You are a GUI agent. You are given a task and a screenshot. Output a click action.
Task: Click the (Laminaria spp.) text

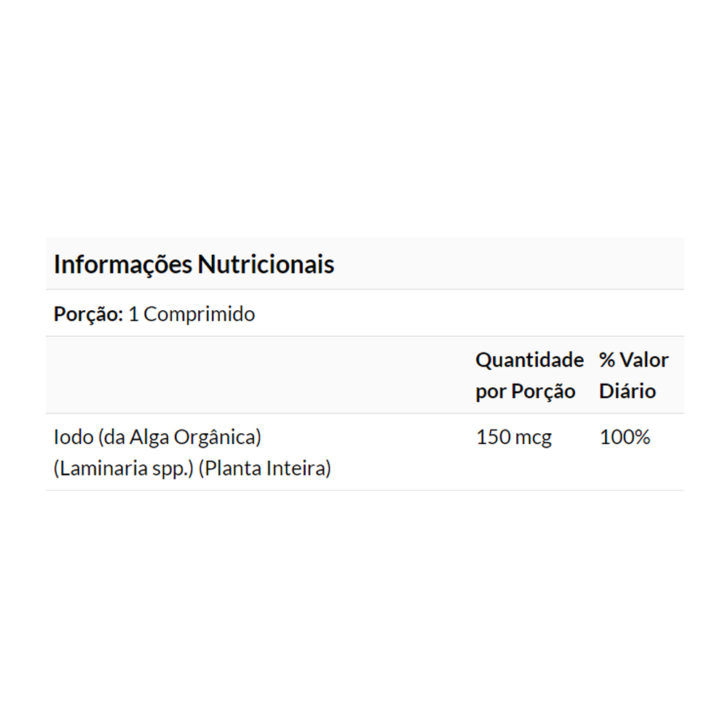(x=122, y=470)
